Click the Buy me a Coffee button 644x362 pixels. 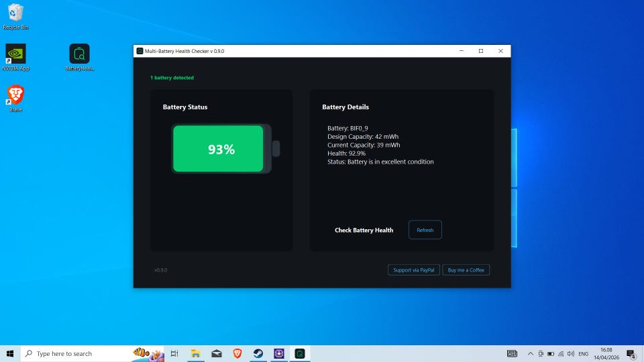click(466, 270)
